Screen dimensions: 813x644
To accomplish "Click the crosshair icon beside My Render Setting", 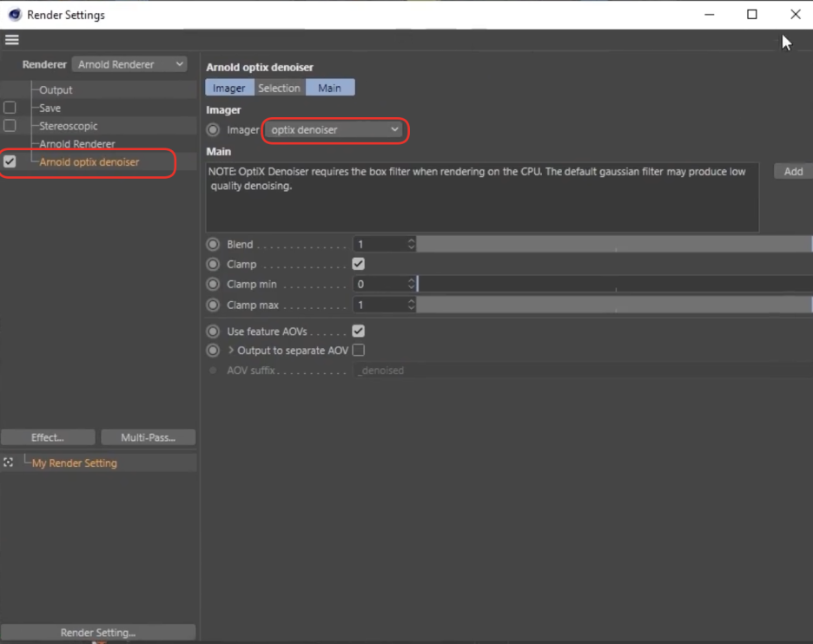I will tap(9, 462).
